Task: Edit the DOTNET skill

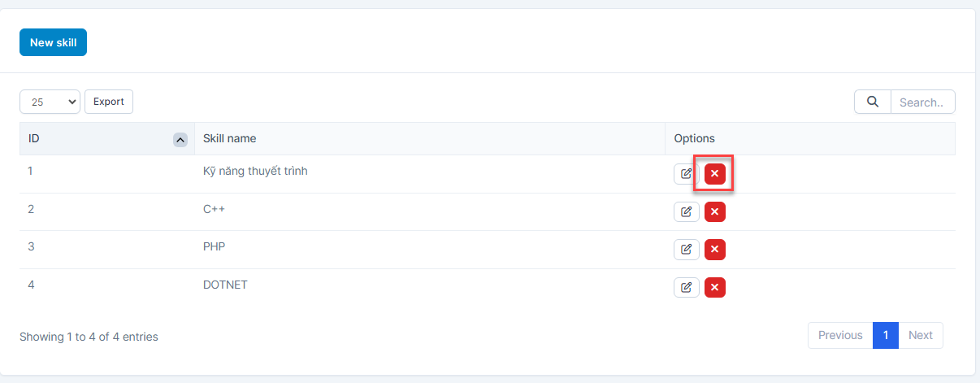Action: pyautogui.click(x=686, y=287)
